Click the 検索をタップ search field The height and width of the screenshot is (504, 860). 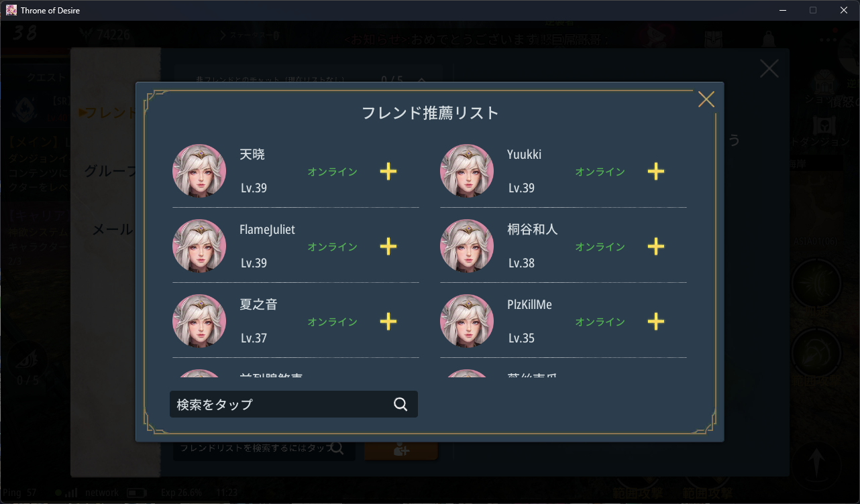(x=294, y=404)
